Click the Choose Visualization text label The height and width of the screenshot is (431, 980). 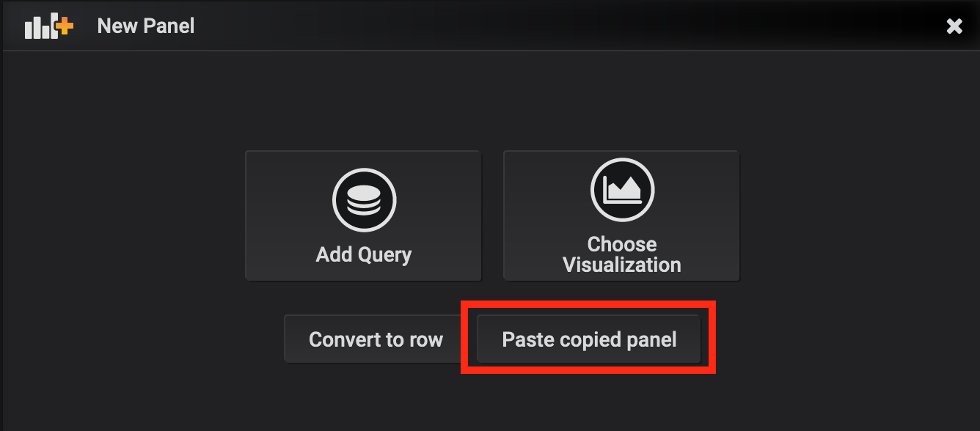click(622, 254)
